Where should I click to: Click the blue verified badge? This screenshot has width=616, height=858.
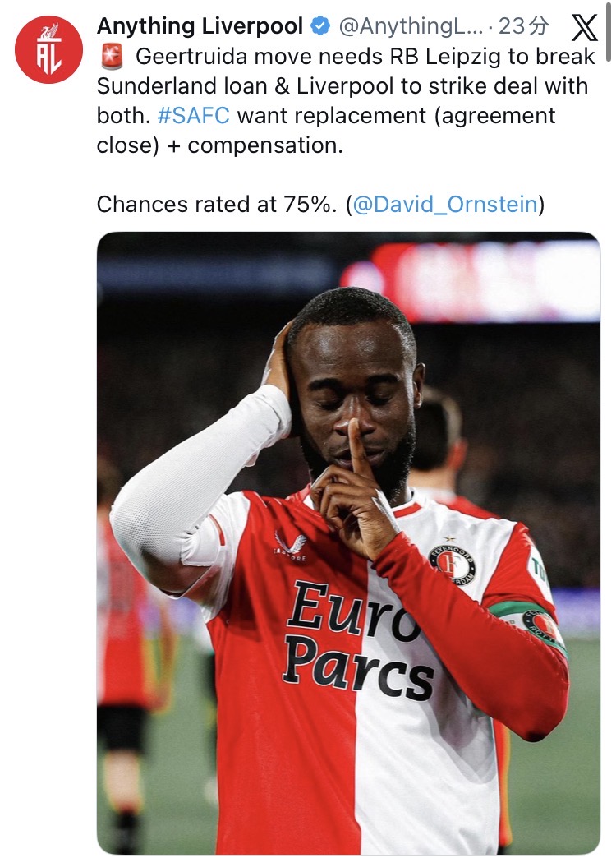click(x=319, y=26)
